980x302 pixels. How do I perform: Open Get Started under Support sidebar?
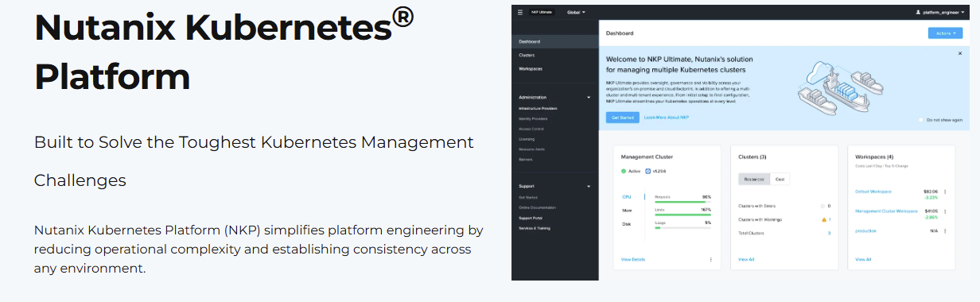click(528, 197)
